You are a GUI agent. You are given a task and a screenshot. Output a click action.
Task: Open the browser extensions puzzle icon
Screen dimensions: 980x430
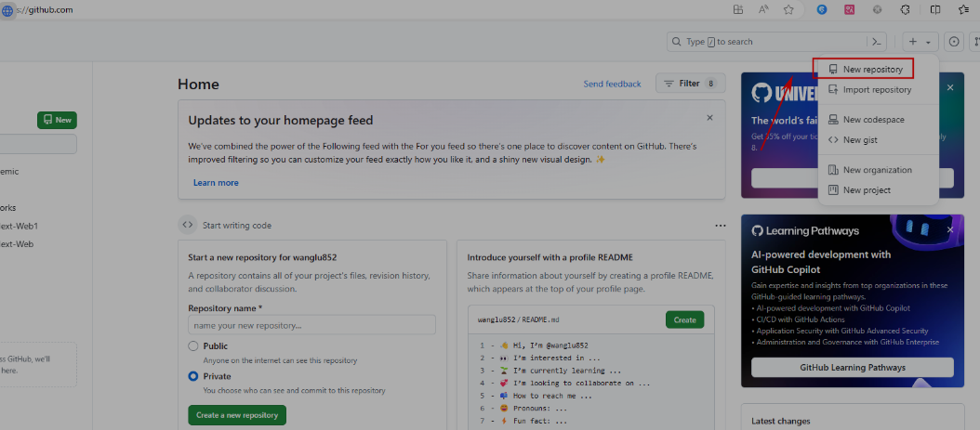coord(907,9)
